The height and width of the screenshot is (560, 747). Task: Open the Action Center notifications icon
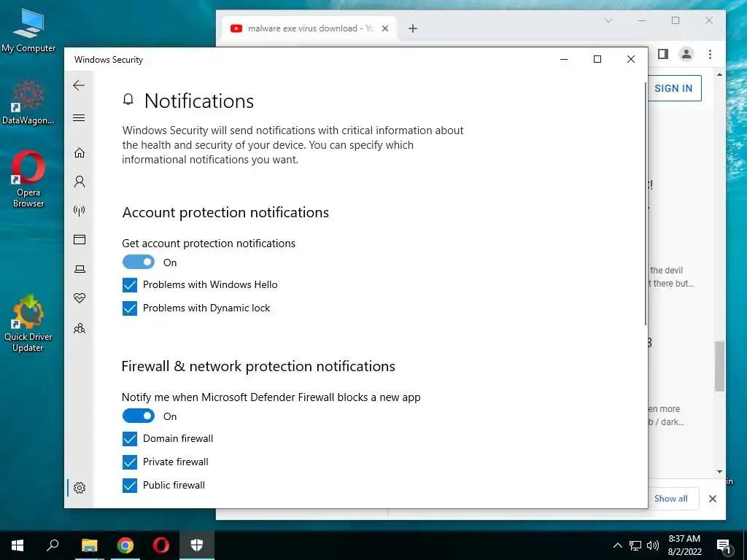click(x=724, y=546)
